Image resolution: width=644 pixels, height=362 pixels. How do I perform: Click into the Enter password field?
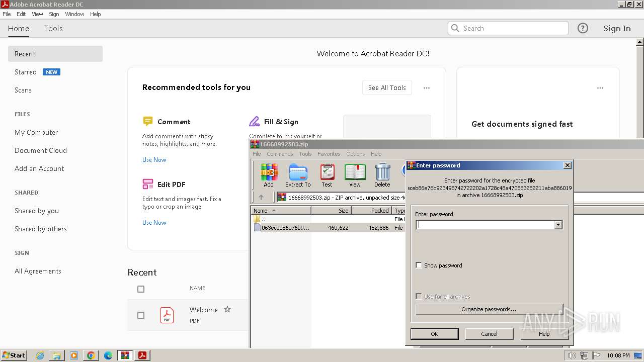[x=485, y=225]
